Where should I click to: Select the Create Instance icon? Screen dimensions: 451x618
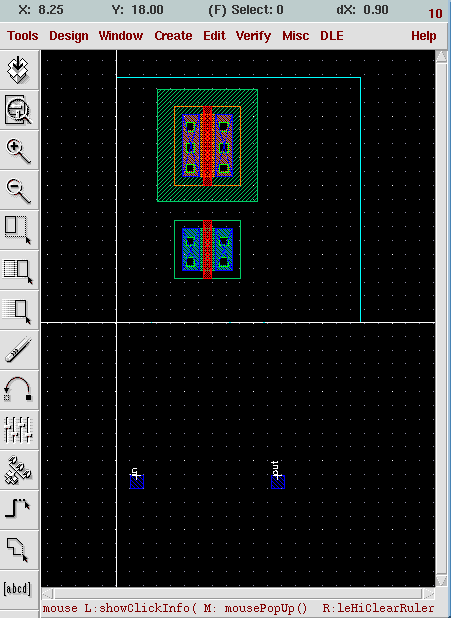point(19,470)
